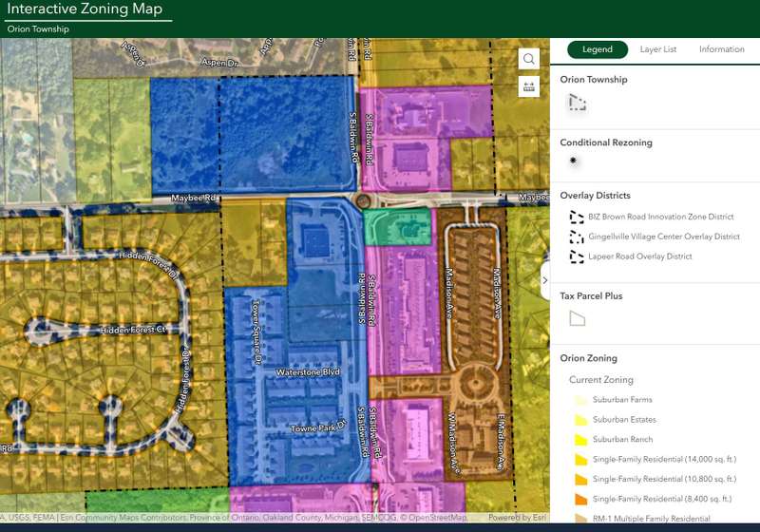Click the Lapeer Road Overlay District icon
Screen dimensions: 760x532
577,256
